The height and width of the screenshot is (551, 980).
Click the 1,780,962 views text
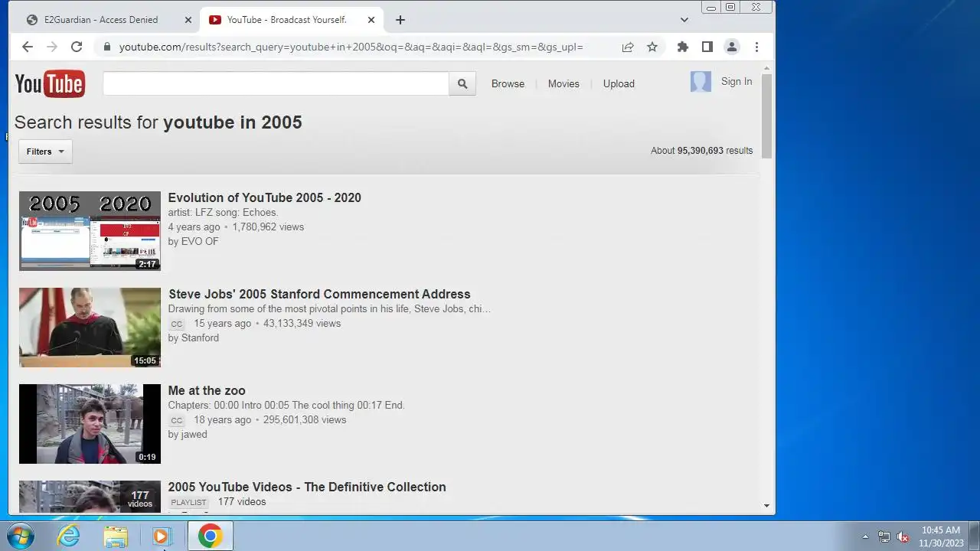click(x=268, y=227)
